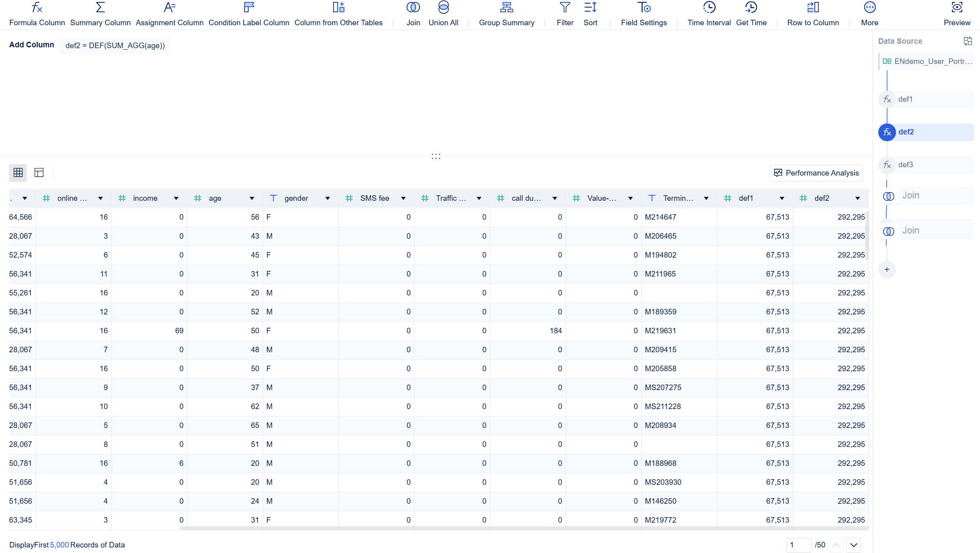Image resolution: width=980 pixels, height=553 pixels.
Task: Switch to grid data view
Action: [18, 172]
